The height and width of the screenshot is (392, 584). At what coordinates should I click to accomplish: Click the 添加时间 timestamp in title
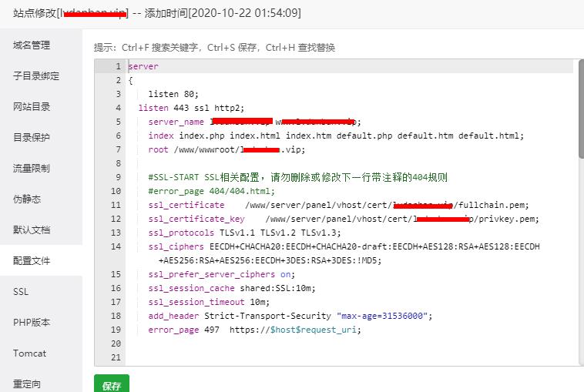click(223, 13)
